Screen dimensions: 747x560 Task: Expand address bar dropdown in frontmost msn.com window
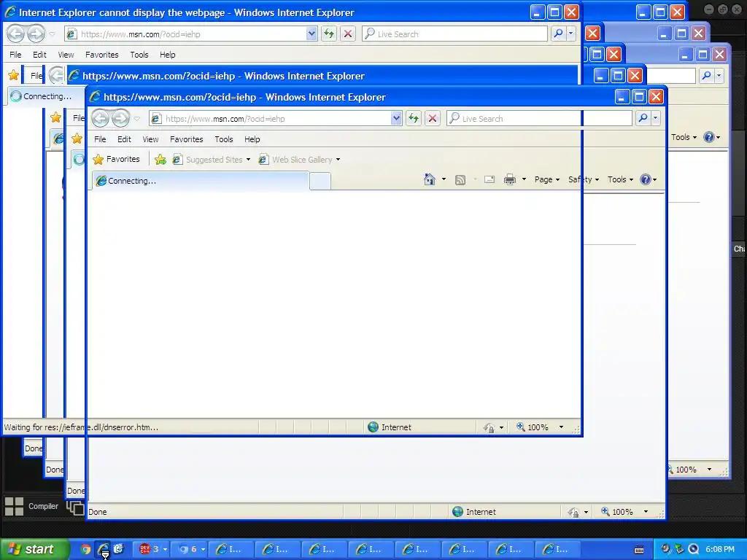click(x=396, y=119)
